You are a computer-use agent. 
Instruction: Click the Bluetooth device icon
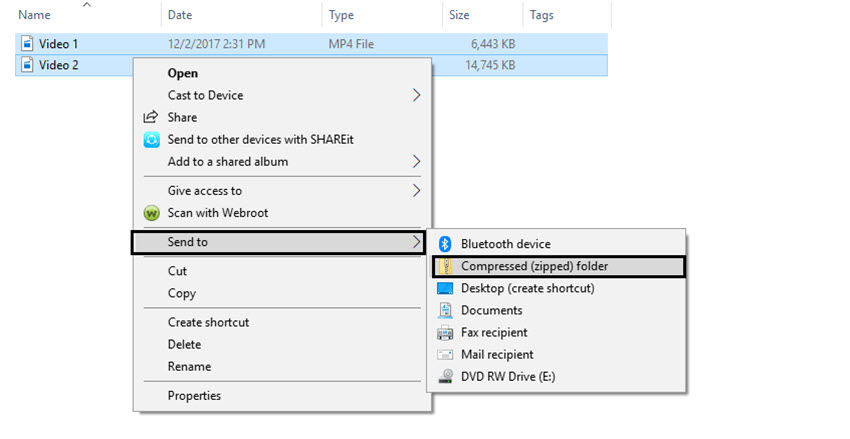point(445,244)
